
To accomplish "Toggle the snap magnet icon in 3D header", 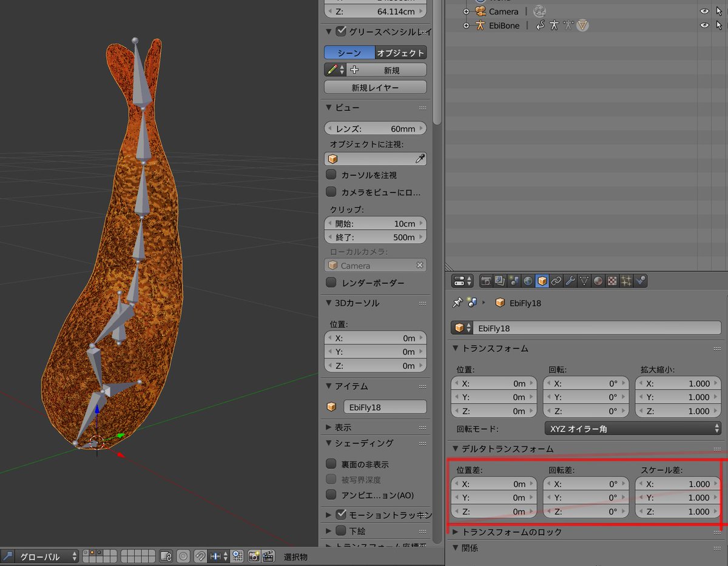I will point(200,556).
